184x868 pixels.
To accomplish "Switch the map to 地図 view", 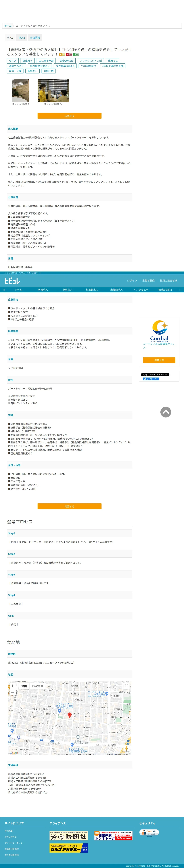I will [24, 686].
